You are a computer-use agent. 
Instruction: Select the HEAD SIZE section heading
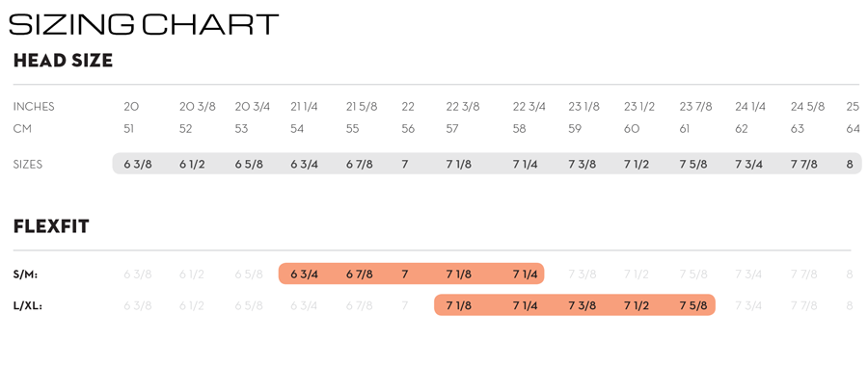click(63, 61)
